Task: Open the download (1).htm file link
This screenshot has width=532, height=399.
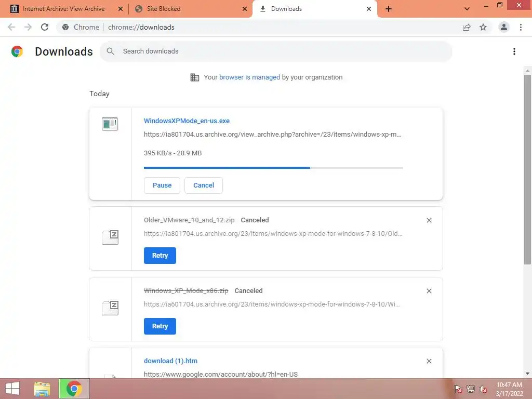Action: point(170,361)
